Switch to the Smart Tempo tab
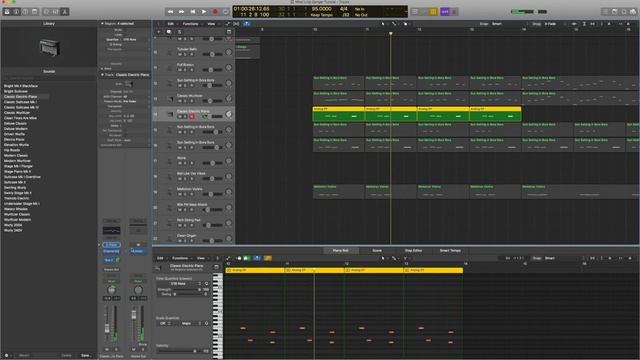This screenshot has height=360, width=640. [450, 251]
